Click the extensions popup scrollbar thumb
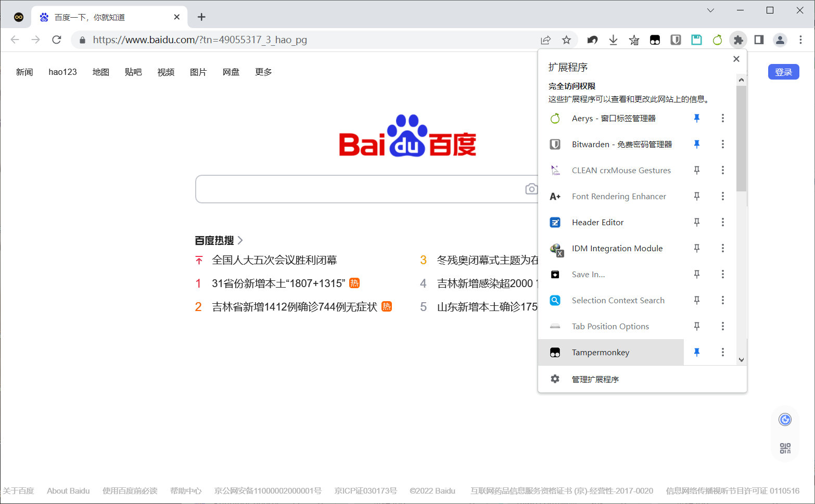 [x=742, y=138]
